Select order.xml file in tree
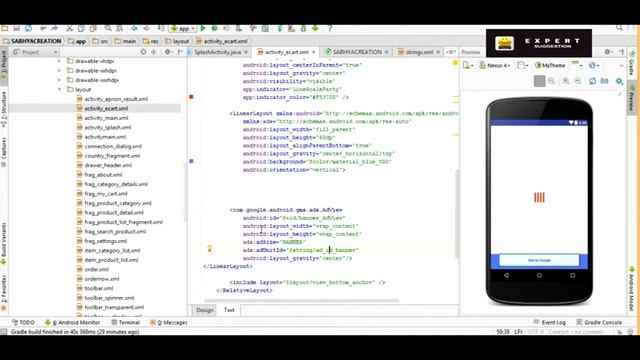Screen dimensions: 640x360 pyautogui.click(x=93, y=269)
